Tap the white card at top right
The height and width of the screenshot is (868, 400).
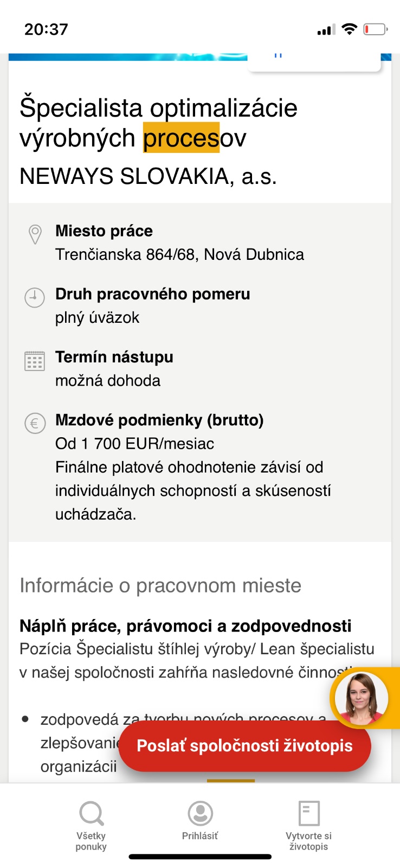tap(314, 62)
